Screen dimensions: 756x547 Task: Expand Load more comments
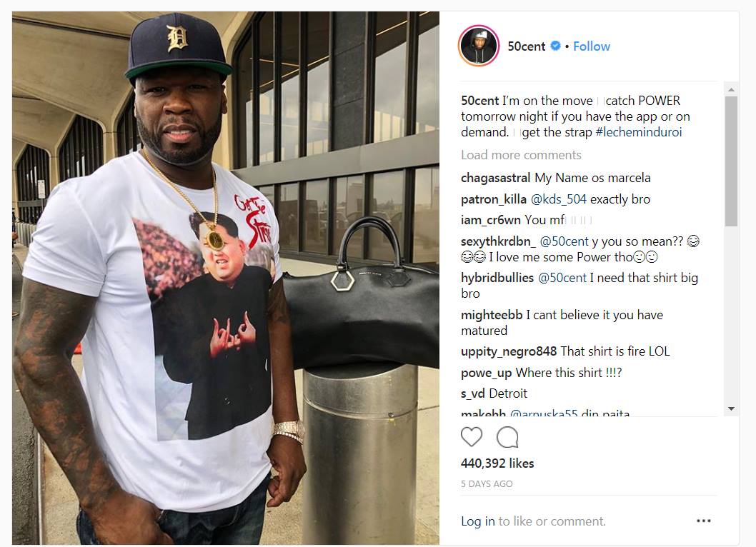[521, 155]
